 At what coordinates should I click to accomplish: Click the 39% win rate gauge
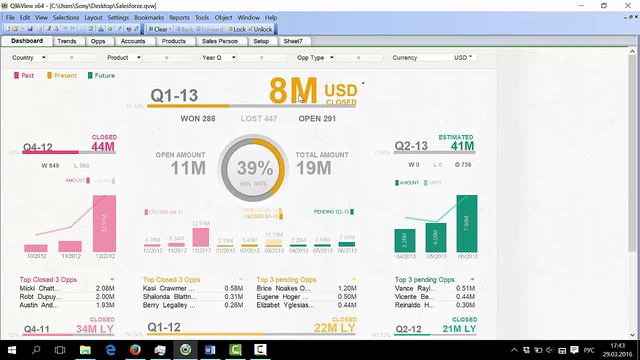253,168
